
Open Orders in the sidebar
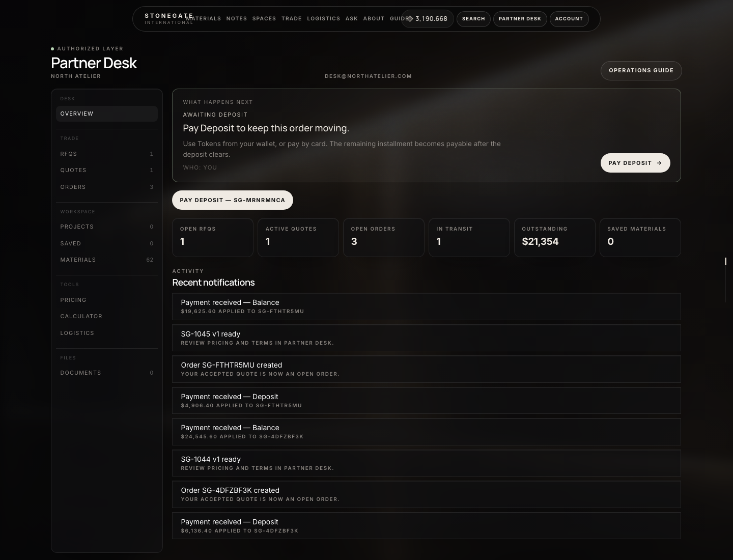pos(107,187)
